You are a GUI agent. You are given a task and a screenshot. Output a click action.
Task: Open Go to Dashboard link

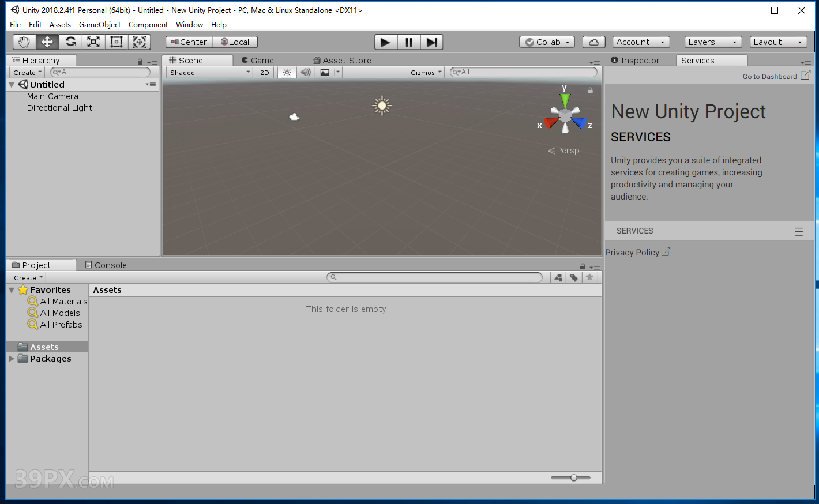pyautogui.click(x=776, y=76)
